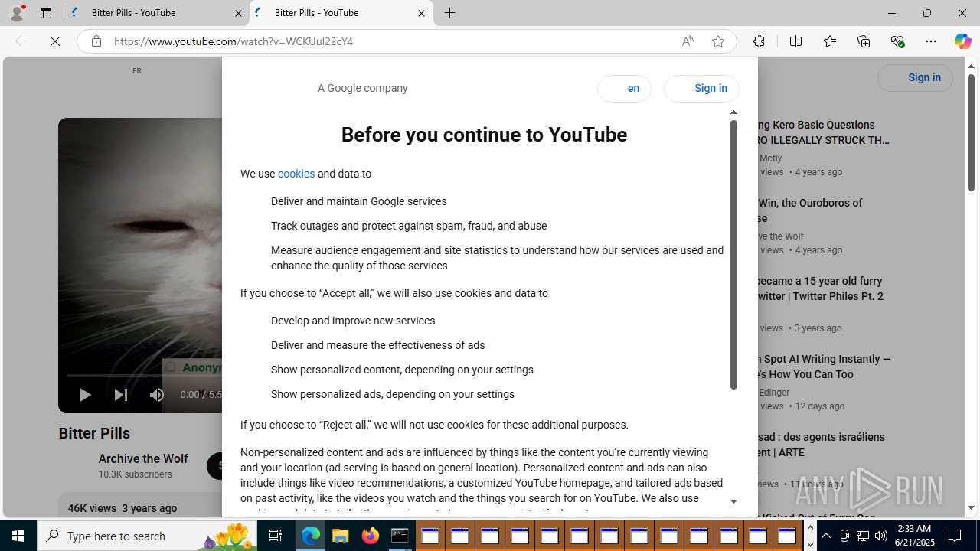Viewport: 980px width, 551px height.
Task: Open notification center icon
Action: point(955,536)
